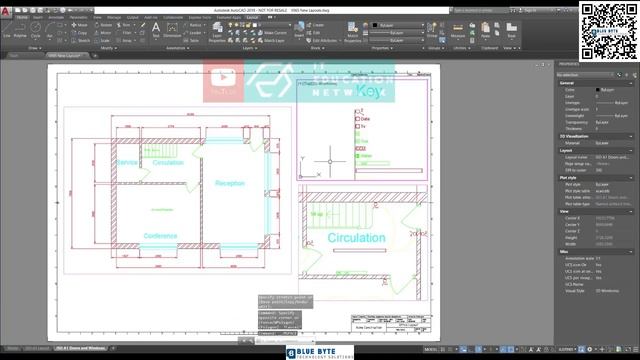Select the Dimension tool
640x360 pixels.
[172, 30]
